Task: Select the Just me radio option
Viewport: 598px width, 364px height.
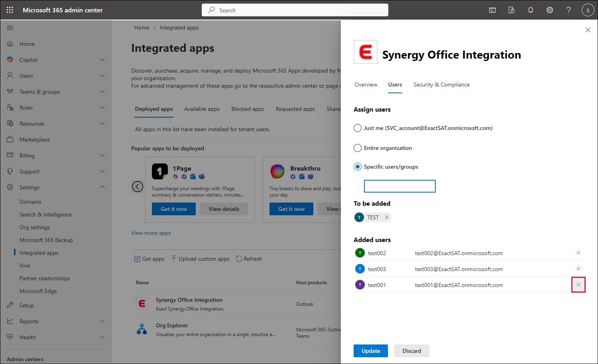Action: coord(358,128)
